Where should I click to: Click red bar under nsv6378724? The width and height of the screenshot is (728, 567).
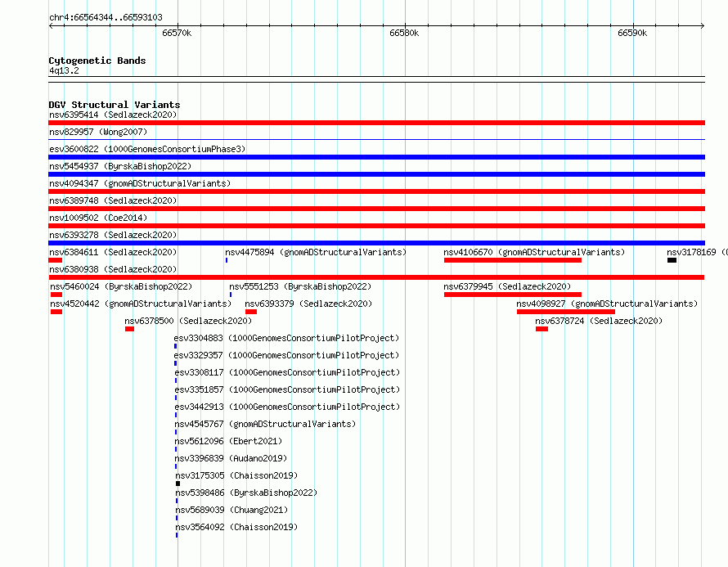(x=542, y=329)
